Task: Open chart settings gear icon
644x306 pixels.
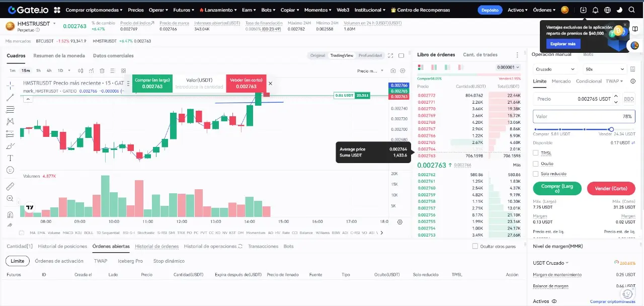Action: [403, 71]
